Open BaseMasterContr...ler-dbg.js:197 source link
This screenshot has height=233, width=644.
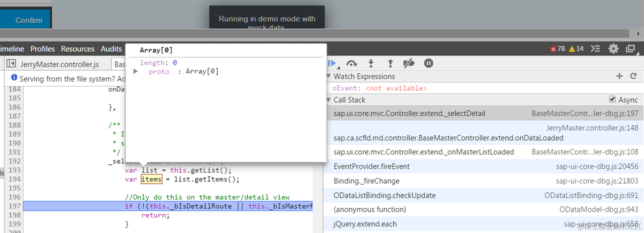pyautogui.click(x=585, y=114)
